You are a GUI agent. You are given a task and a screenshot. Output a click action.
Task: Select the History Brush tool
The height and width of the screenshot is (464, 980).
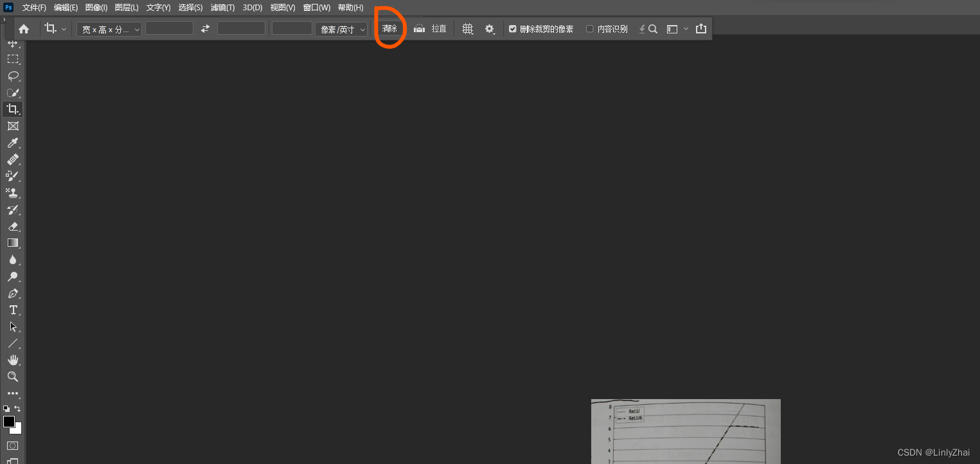pyautogui.click(x=13, y=210)
